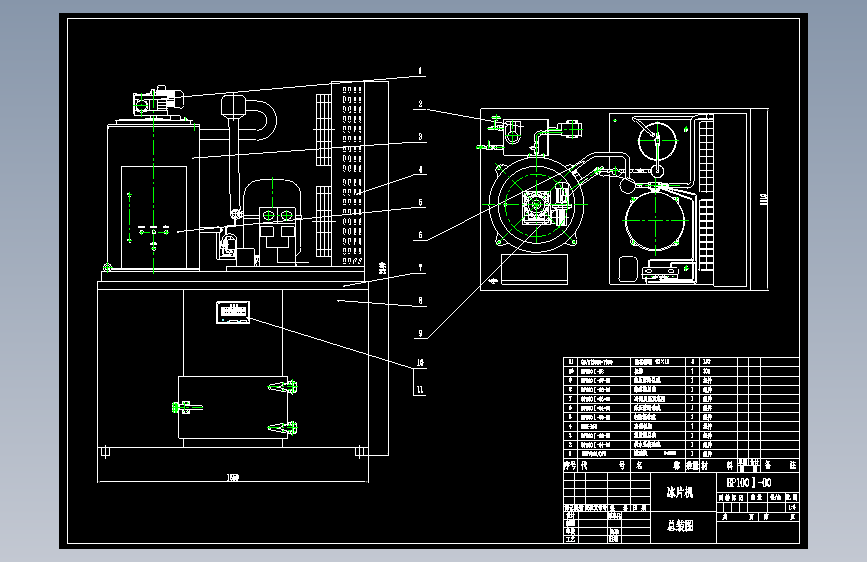Click the parts list header "备注"

tap(780, 466)
